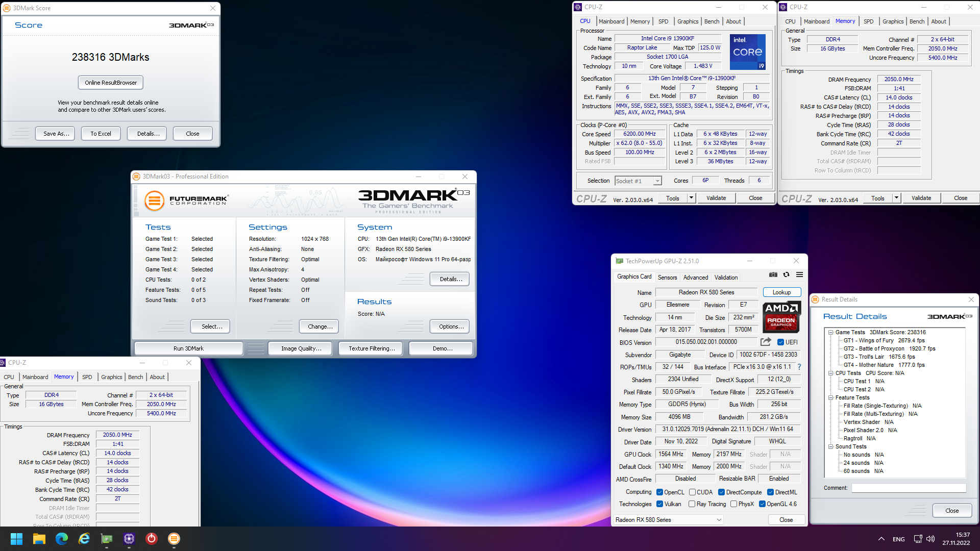The width and height of the screenshot is (980, 551).
Task: Open the Tools dropdown arrow in CPU-Z CPU window
Action: pos(691,198)
